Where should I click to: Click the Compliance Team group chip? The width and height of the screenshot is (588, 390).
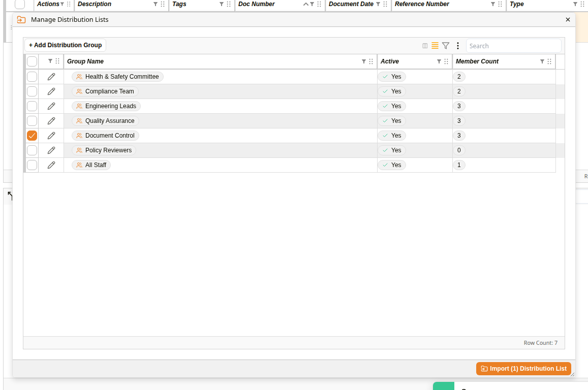pos(105,91)
